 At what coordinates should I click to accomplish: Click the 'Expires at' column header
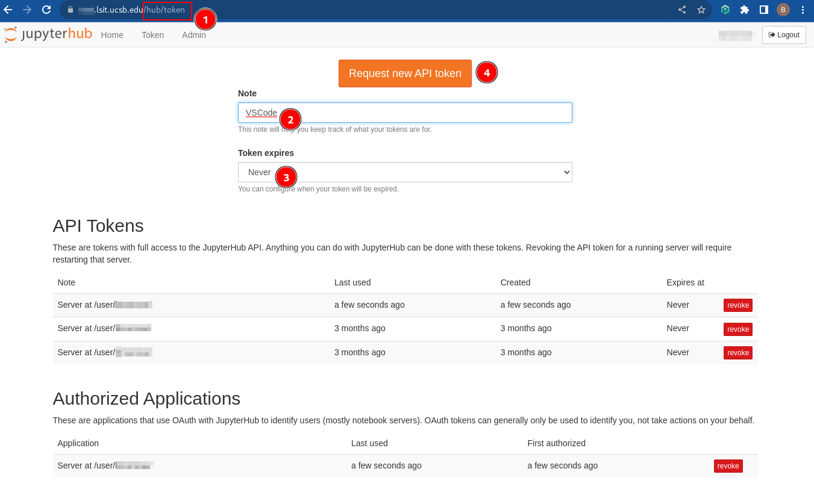(685, 282)
